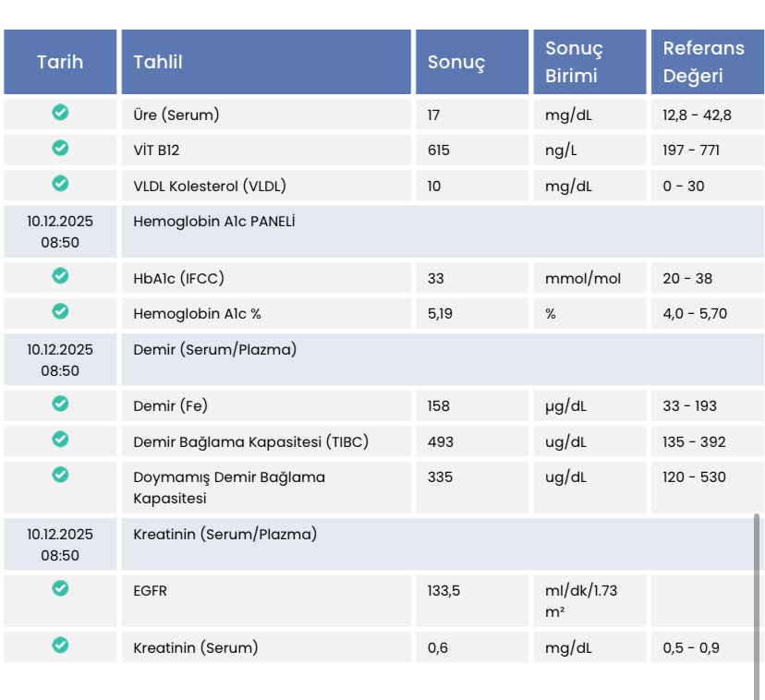765x700 pixels.
Task: Click the TIBC result value 493
Action: (x=440, y=442)
